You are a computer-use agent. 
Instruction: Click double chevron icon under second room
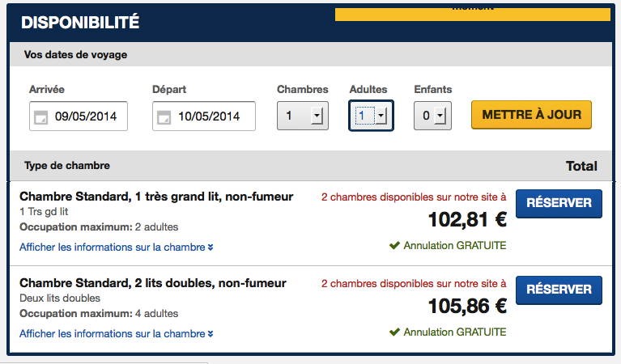coord(211,334)
